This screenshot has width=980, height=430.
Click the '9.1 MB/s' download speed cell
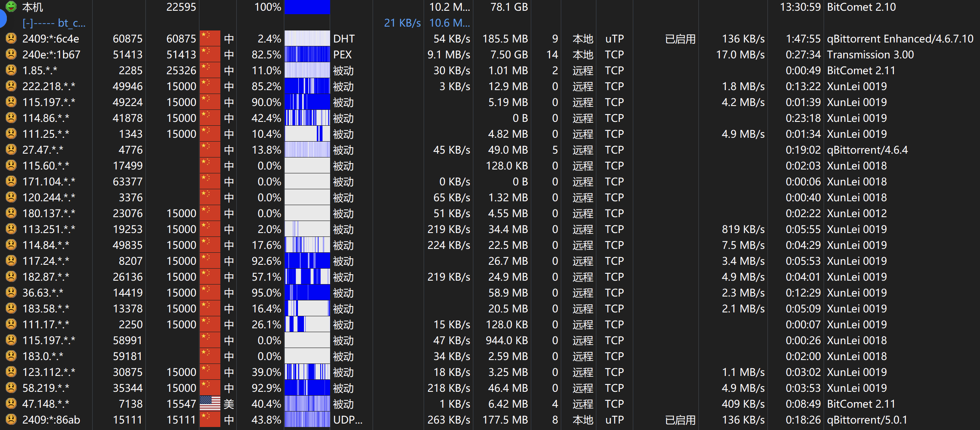pyautogui.click(x=448, y=55)
